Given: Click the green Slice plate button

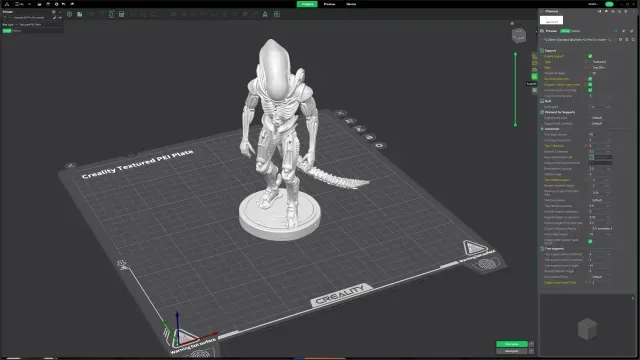Looking at the screenshot, I should [512, 344].
